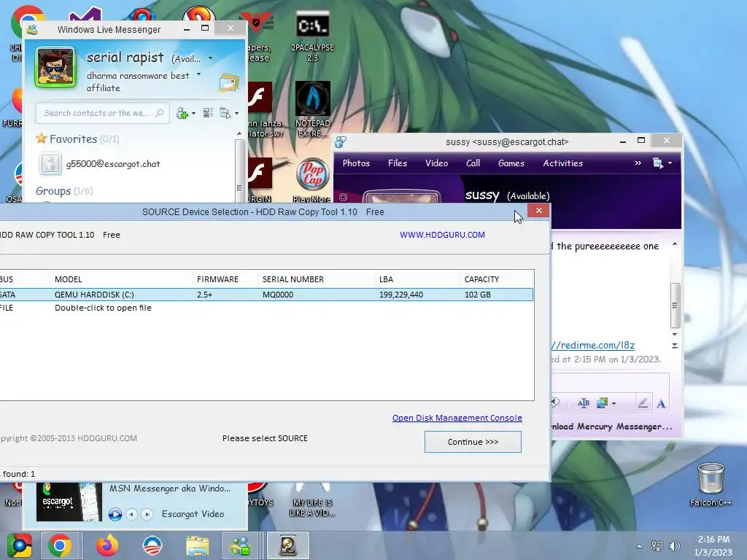Click the contact list layout icon
The image size is (747, 560).
pos(208,113)
